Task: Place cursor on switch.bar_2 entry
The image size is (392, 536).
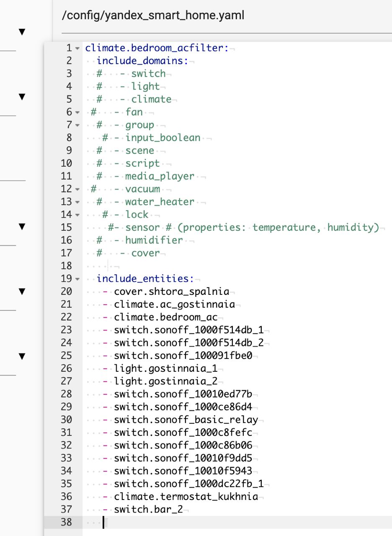Action: pyautogui.click(x=148, y=510)
